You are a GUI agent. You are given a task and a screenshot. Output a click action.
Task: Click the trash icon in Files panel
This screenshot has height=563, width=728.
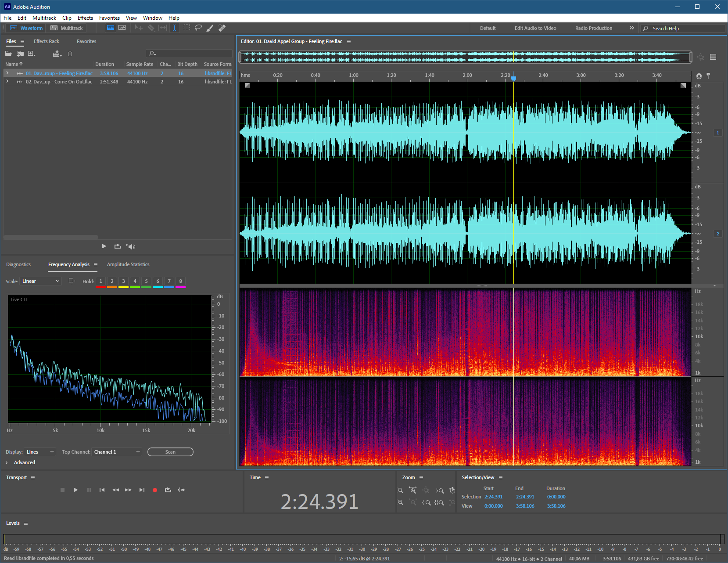point(70,54)
